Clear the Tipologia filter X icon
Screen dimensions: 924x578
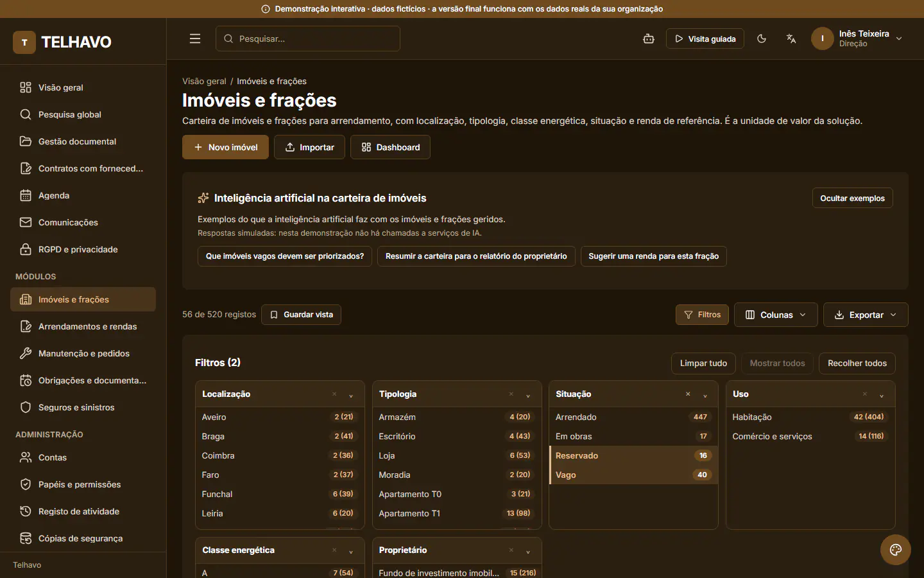511,394
